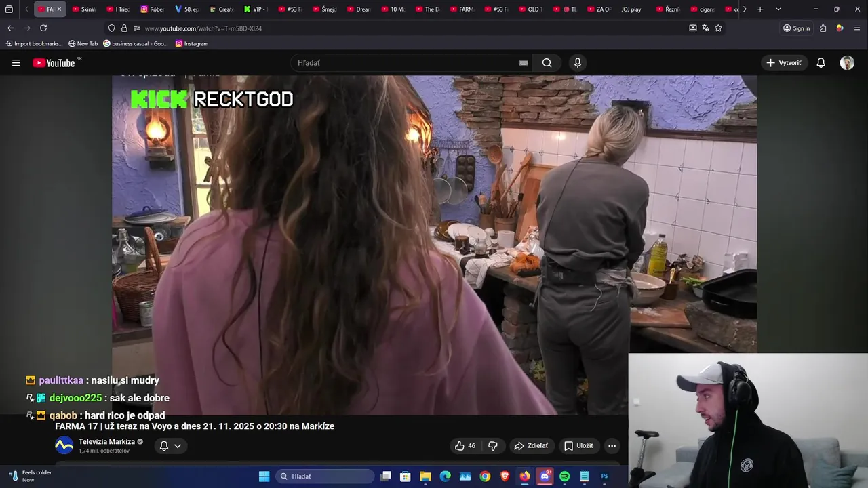Open the Feels colder weather widget
The height and width of the screenshot is (488, 868).
(x=28, y=476)
